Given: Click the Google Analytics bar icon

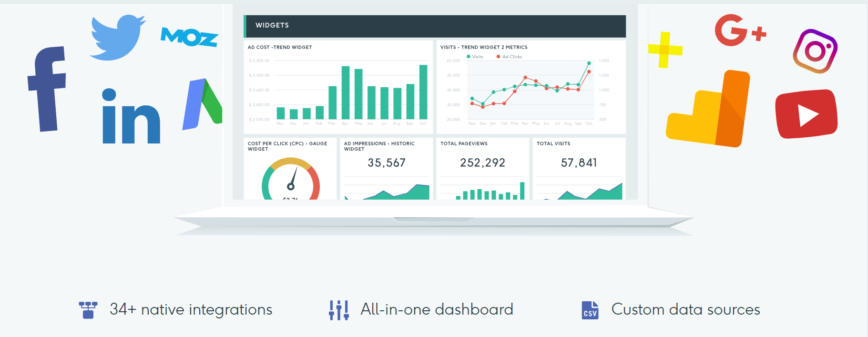Looking at the screenshot, I should coord(708,109).
